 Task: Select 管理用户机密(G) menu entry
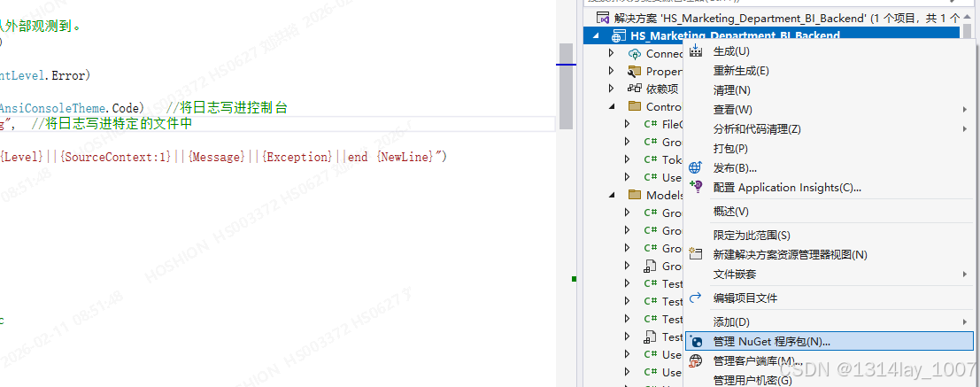[x=830, y=380]
